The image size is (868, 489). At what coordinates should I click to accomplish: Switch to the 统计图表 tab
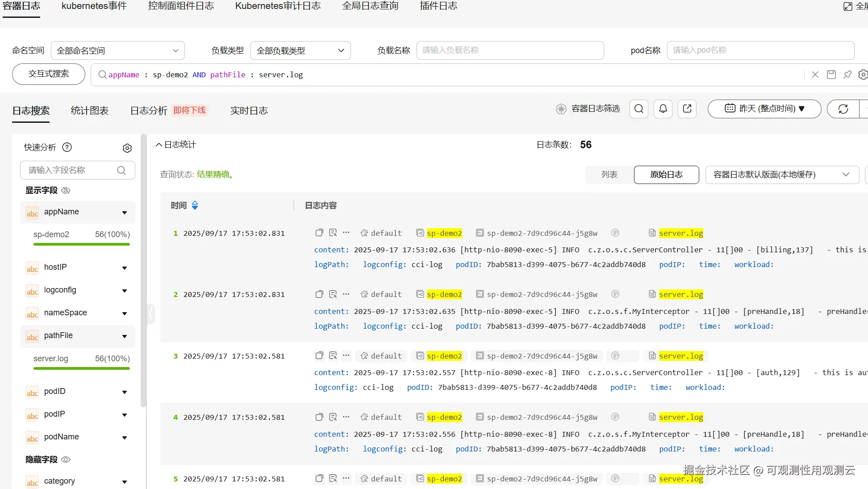pos(89,111)
